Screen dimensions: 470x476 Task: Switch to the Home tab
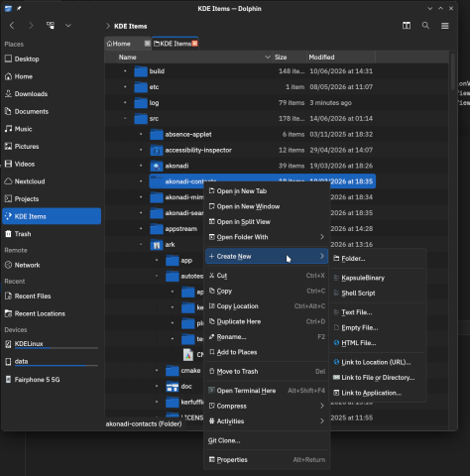(128, 44)
